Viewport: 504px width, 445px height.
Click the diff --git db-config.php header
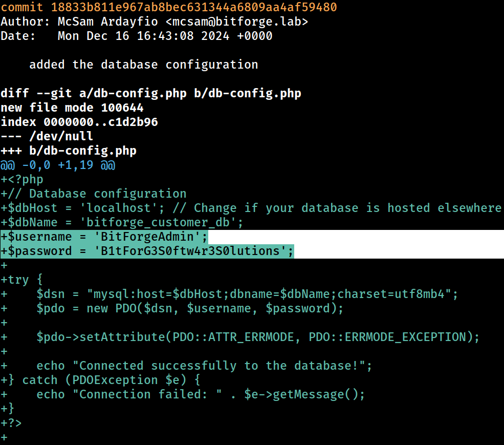151,93
